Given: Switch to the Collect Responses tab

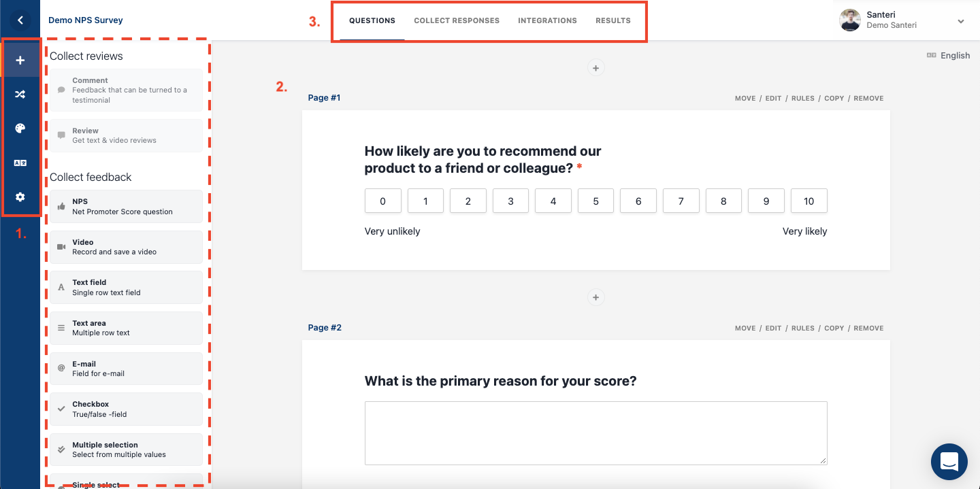Looking at the screenshot, I should click(457, 20).
